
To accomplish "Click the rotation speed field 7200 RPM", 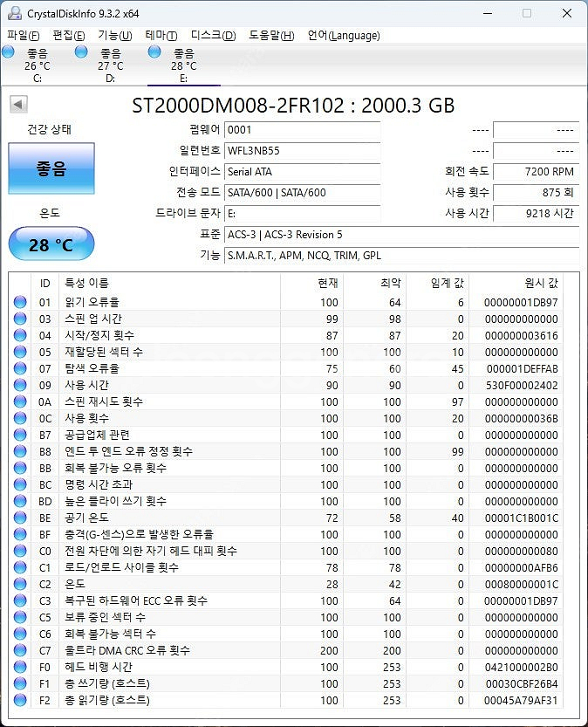I will tap(537, 172).
